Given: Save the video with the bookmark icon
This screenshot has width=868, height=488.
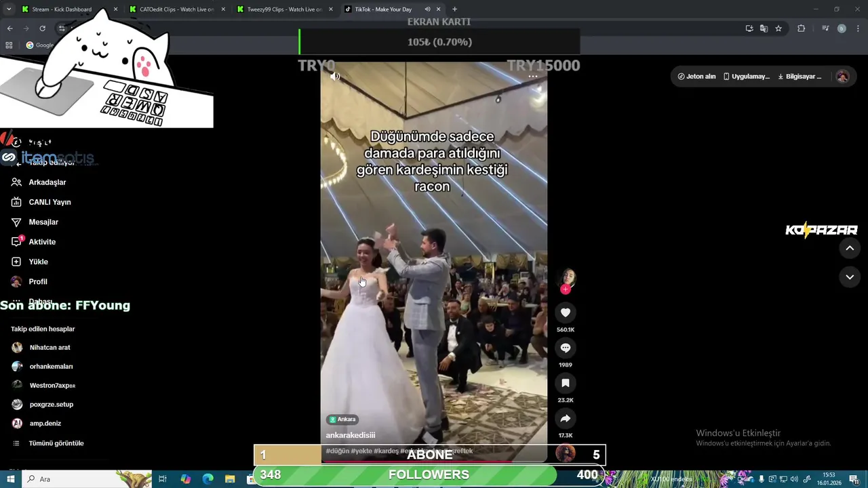Looking at the screenshot, I should coord(566,383).
